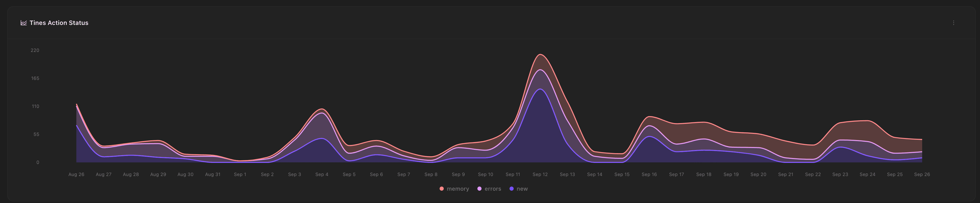The height and width of the screenshot is (203, 980).
Task: Click the Sep 23 axis label
Action: 840,174
